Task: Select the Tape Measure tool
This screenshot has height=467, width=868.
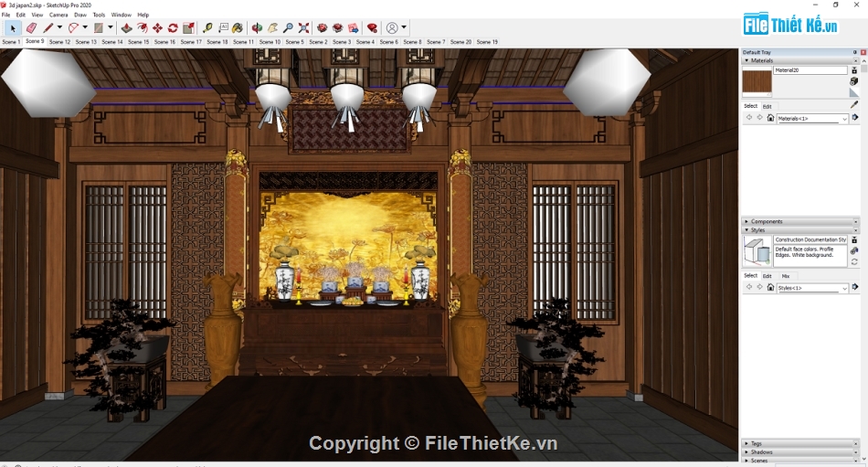Action: [207, 27]
